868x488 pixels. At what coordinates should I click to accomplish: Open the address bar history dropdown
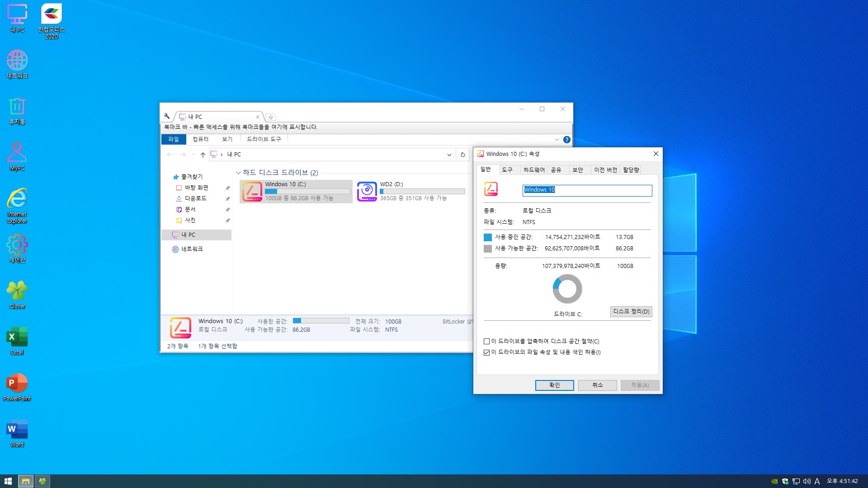(x=449, y=155)
